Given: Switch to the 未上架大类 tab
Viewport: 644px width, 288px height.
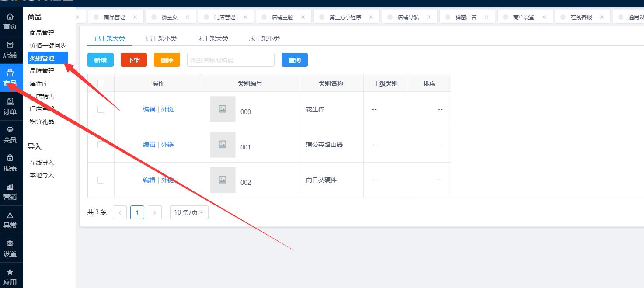Looking at the screenshot, I should tap(213, 38).
